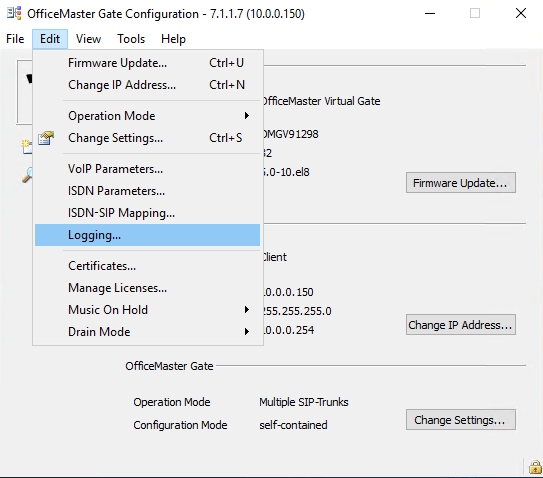Viewport: 543px width, 478px height.
Task: Click the 255.255.255.0 subnet mask value
Action: pyautogui.click(x=297, y=311)
